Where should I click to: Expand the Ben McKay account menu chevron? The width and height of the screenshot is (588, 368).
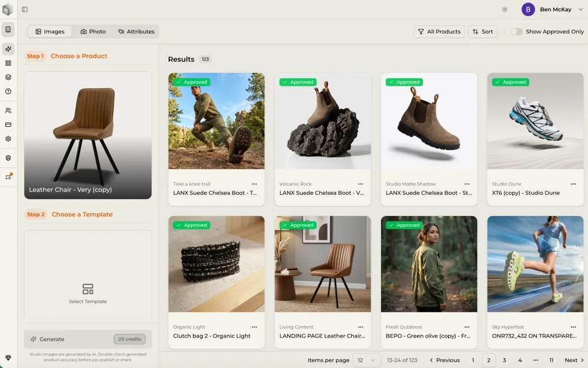click(x=581, y=9)
